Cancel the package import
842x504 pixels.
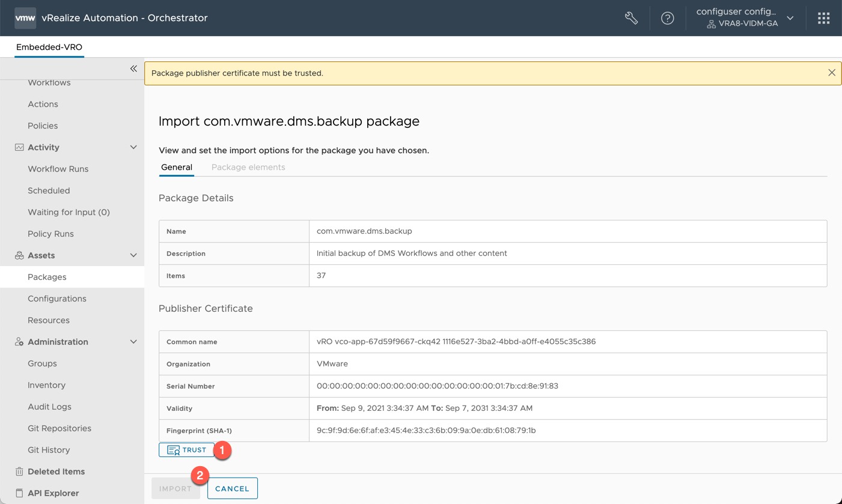(x=233, y=488)
